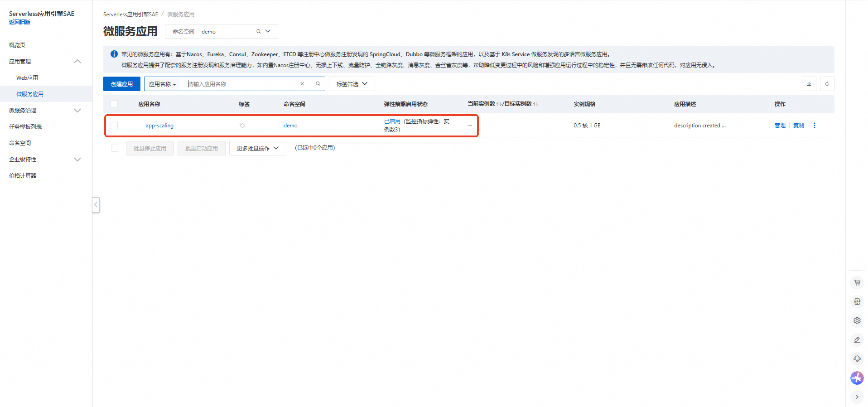Sort by current instance count arrows
Screen dimensions: 868x407
(x=499, y=104)
